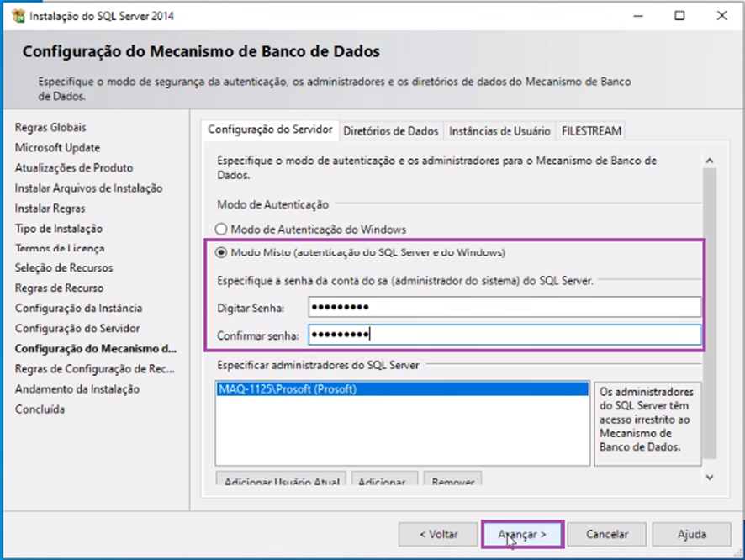Close the SQL Server 2014 installer
This screenshot has height=560, width=745.
coord(721,16)
